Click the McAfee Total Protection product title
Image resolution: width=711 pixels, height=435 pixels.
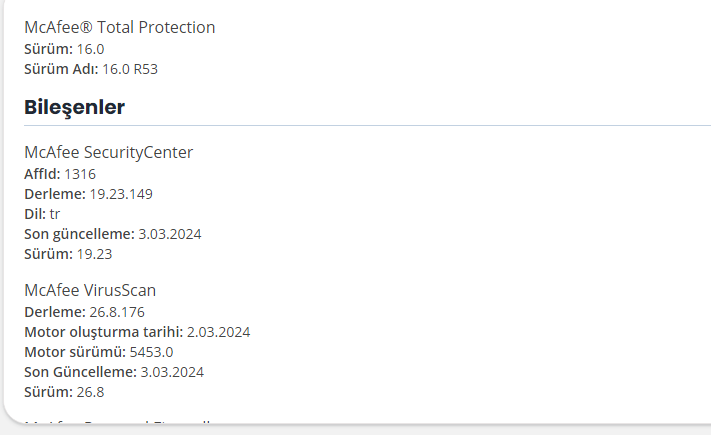[119, 27]
